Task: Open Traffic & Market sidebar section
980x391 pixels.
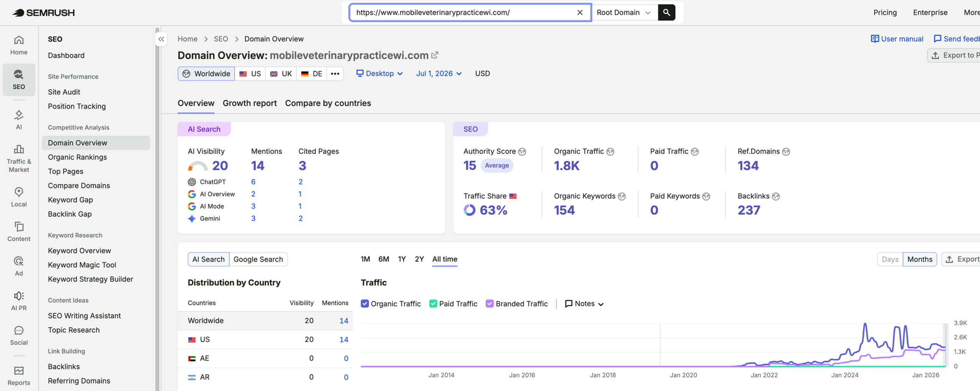Action: coord(19,159)
